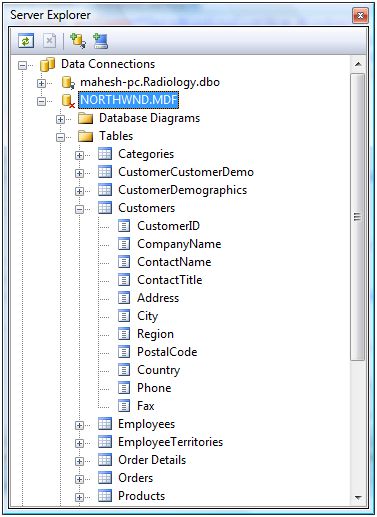This screenshot has height=517, width=377.
Task: Expand the EmployeeTerritories table
Action: click(x=79, y=443)
